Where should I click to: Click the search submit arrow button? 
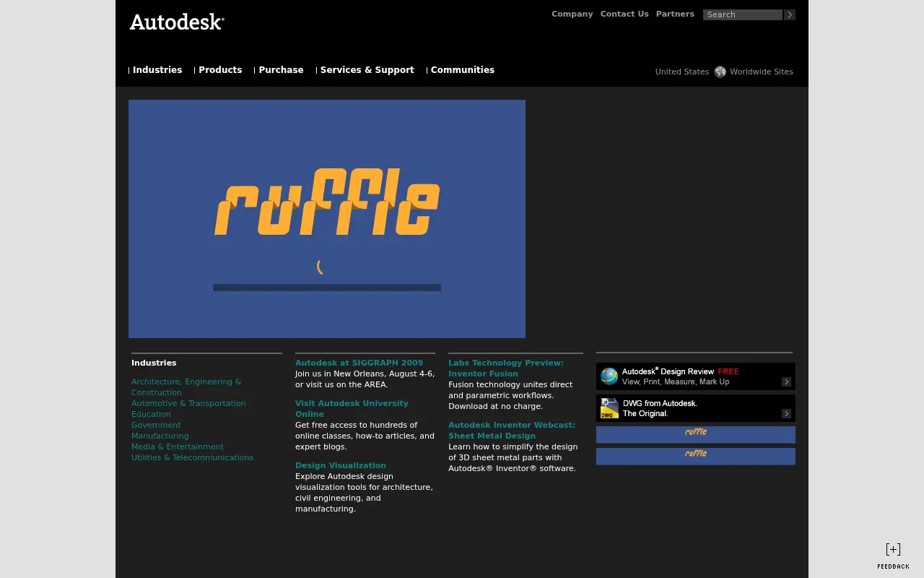coord(790,14)
